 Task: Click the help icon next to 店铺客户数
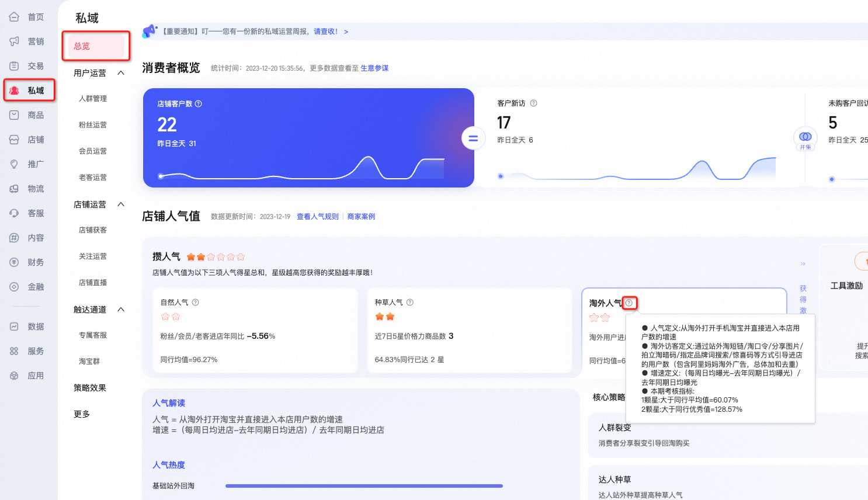(x=199, y=104)
